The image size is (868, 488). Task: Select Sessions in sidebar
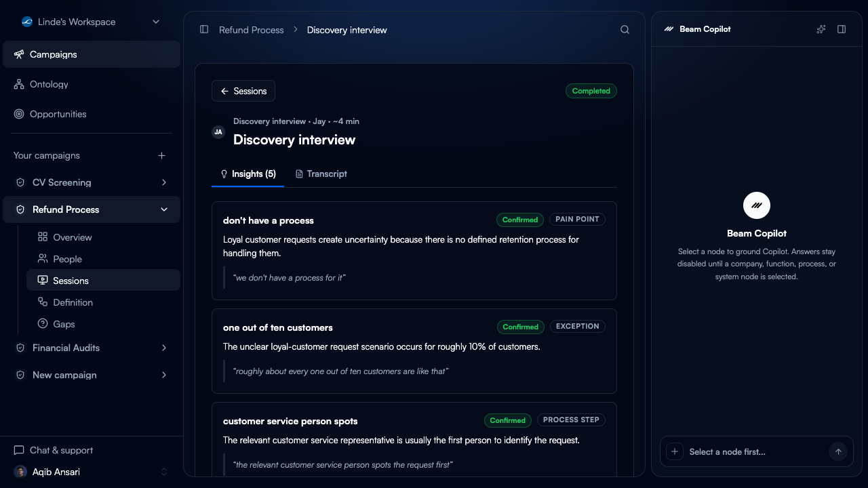103,281
